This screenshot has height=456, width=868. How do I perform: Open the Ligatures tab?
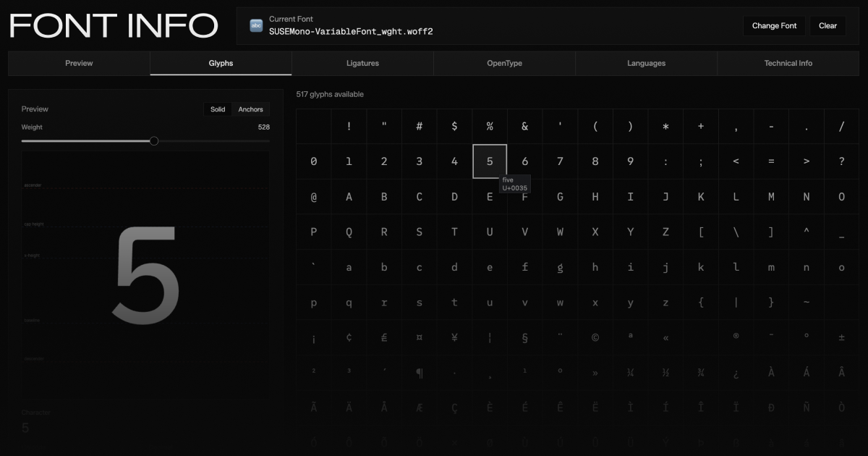point(362,63)
